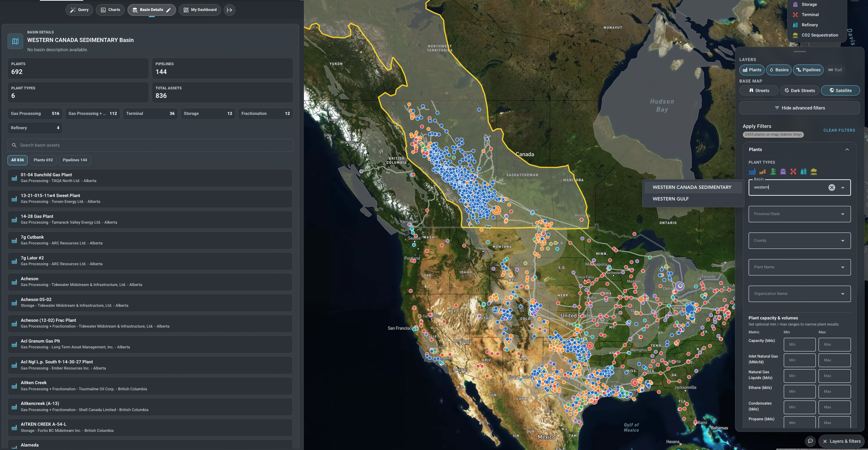868x450 pixels.
Task: Click the Ethane (bbls) Min field
Action: (800, 391)
